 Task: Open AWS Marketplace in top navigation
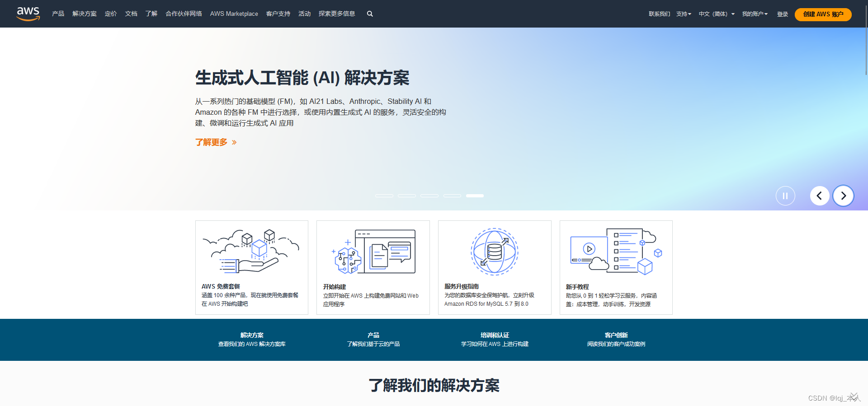[234, 14]
